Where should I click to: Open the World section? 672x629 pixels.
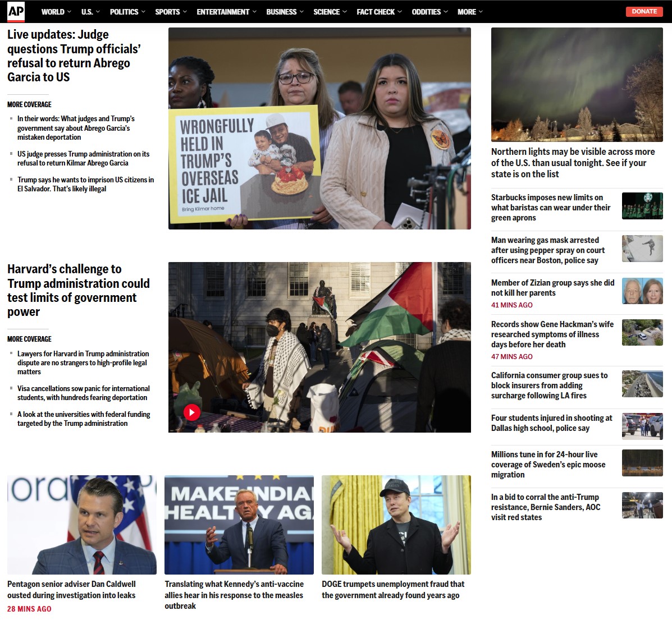click(53, 12)
